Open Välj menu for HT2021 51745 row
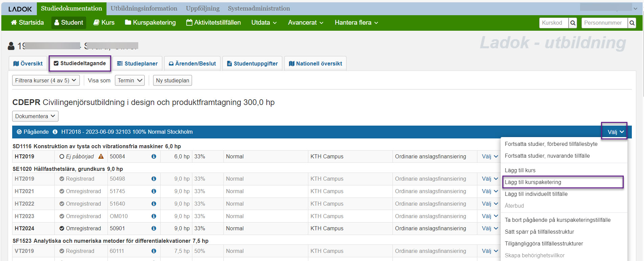 (x=490, y=191)
